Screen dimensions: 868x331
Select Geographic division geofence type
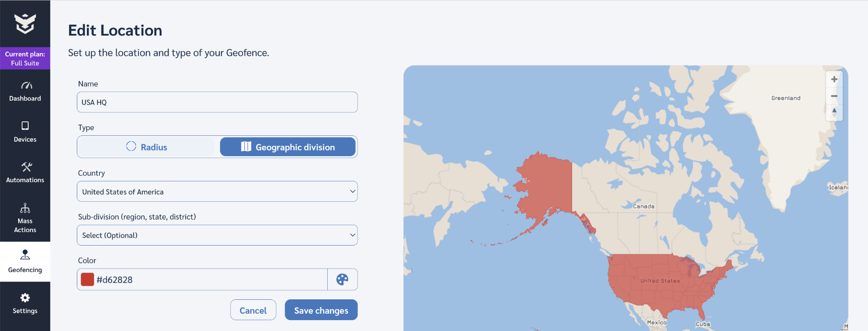(288, 147)
